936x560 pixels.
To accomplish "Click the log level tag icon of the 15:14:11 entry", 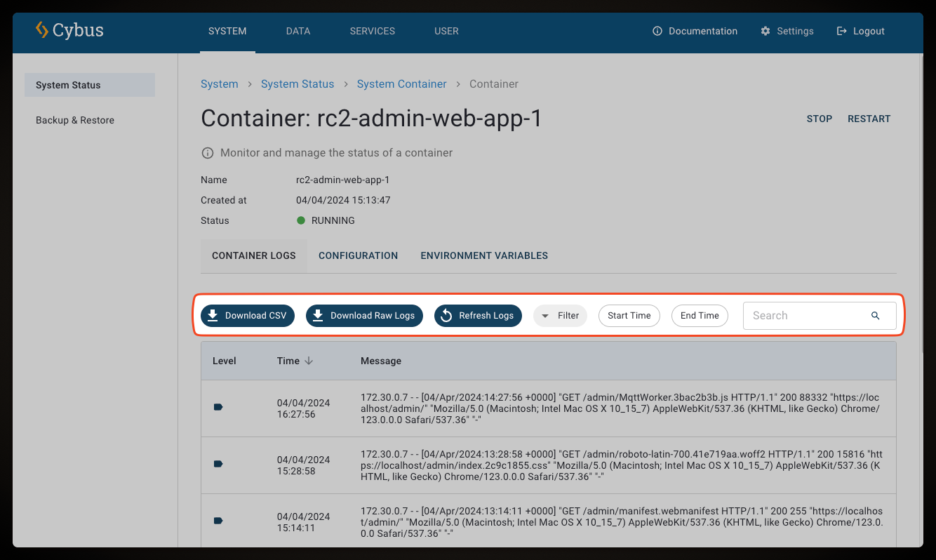I will click(x=218, y=521).
